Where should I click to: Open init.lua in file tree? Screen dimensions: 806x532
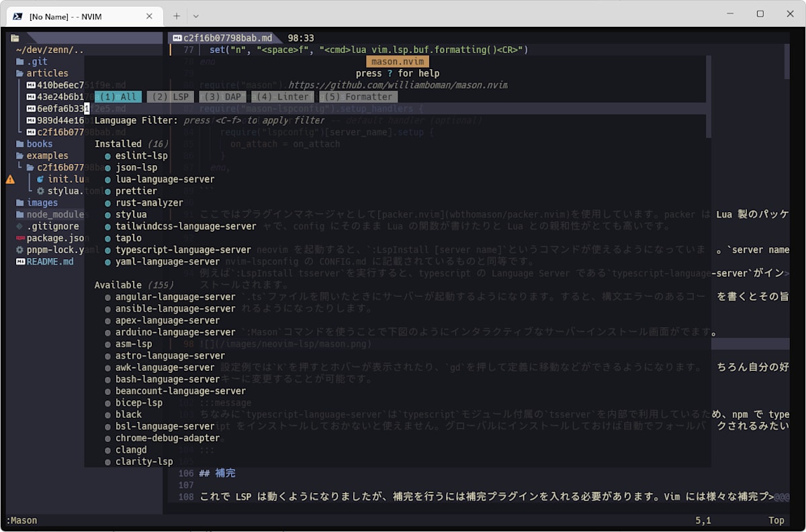pos(60,179)
